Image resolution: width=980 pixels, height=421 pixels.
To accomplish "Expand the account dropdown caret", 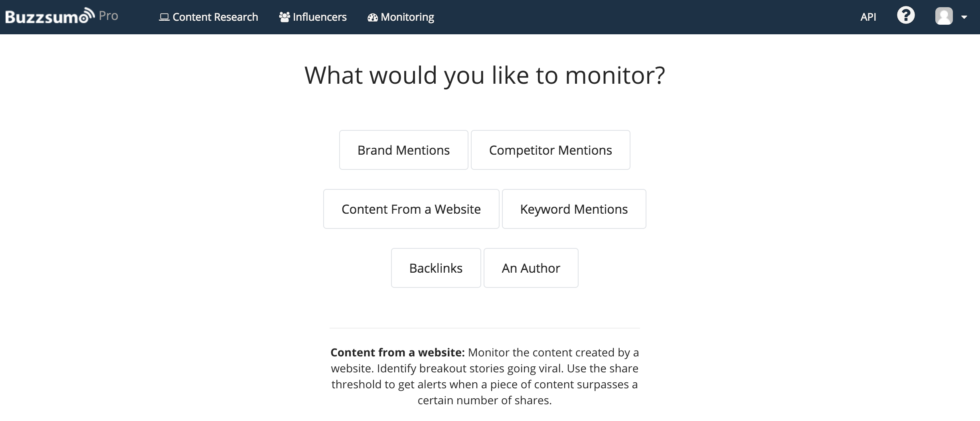I will click(x=964, y=17).
